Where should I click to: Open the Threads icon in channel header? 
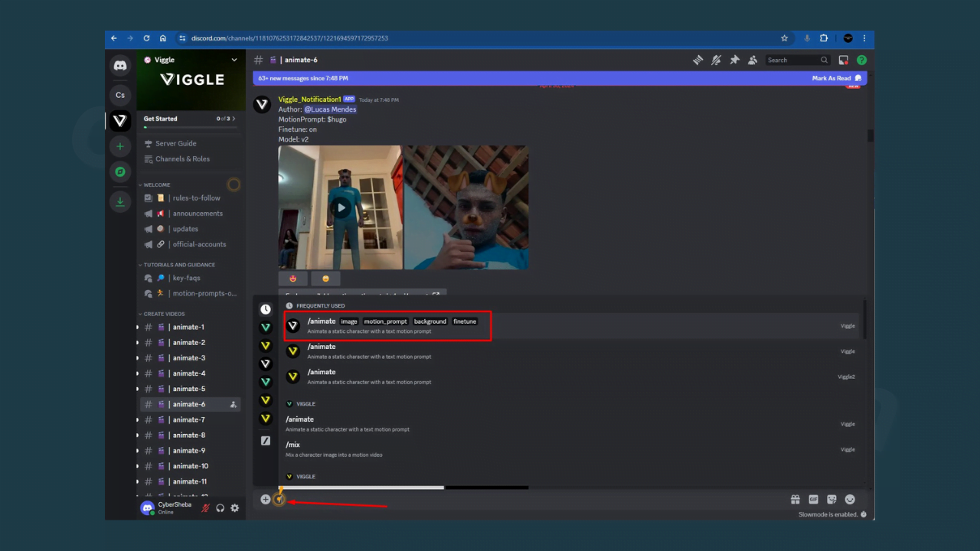[697, 60]
